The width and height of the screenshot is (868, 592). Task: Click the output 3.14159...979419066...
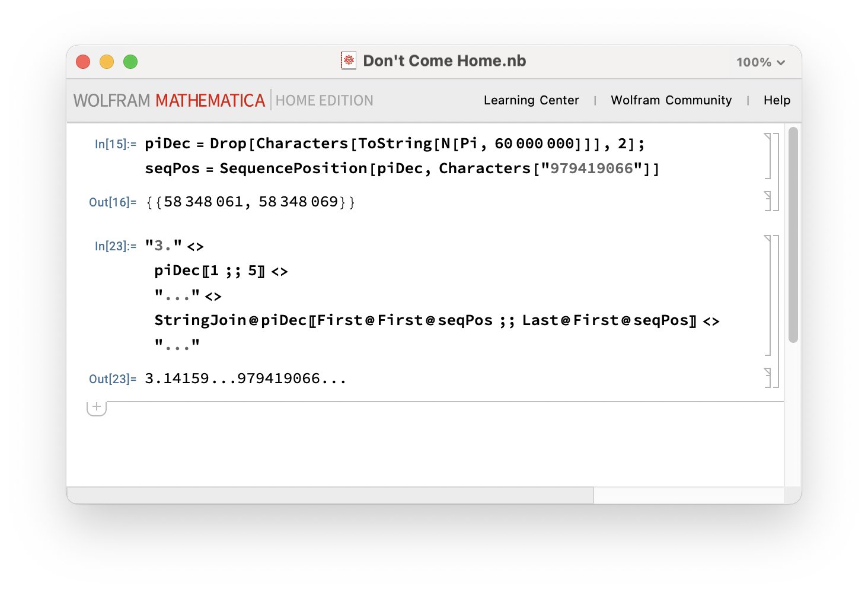tap(245, 378)
